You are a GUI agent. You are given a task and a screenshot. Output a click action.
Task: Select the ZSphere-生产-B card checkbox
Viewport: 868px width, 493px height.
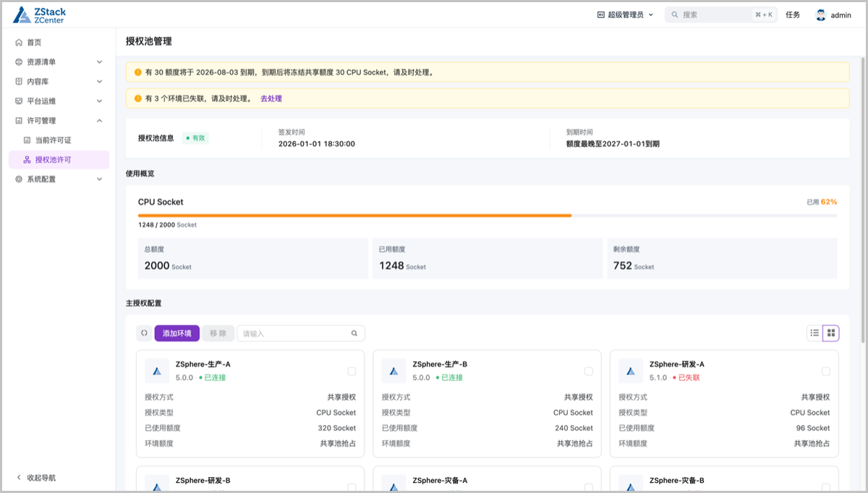(x=589, y=371)
